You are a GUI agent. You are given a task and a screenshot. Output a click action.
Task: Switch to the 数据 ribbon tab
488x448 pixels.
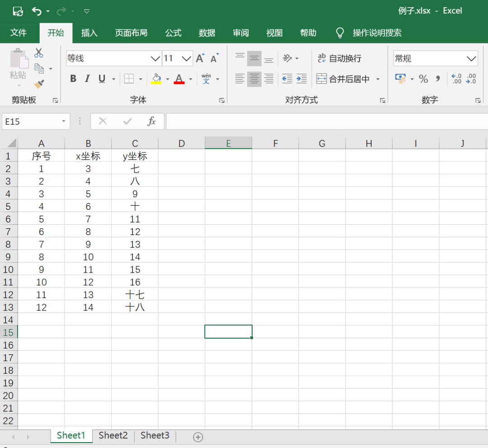pyautogui.click(x=207, y=33)
